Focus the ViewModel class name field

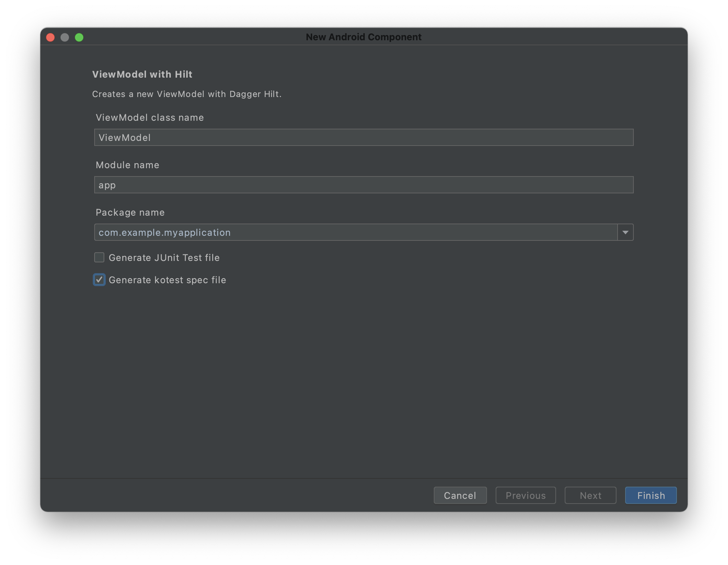tap(363, 137)
